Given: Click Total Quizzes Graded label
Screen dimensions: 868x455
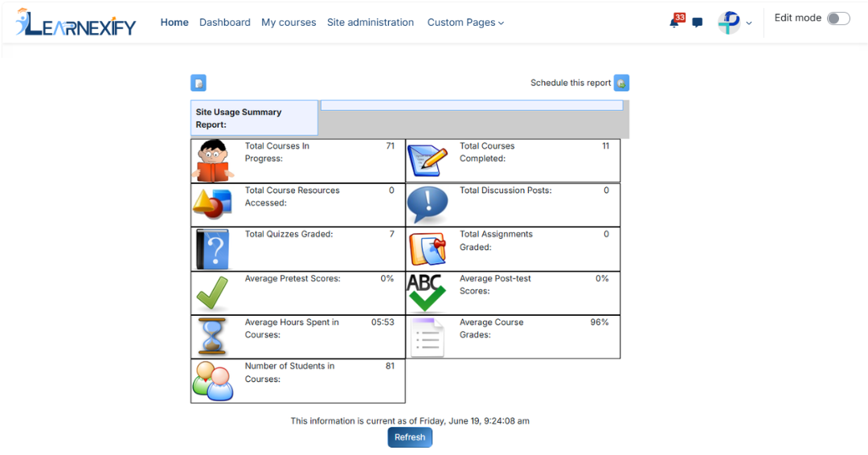Looking at the screenshot, I should click(289, 234).
